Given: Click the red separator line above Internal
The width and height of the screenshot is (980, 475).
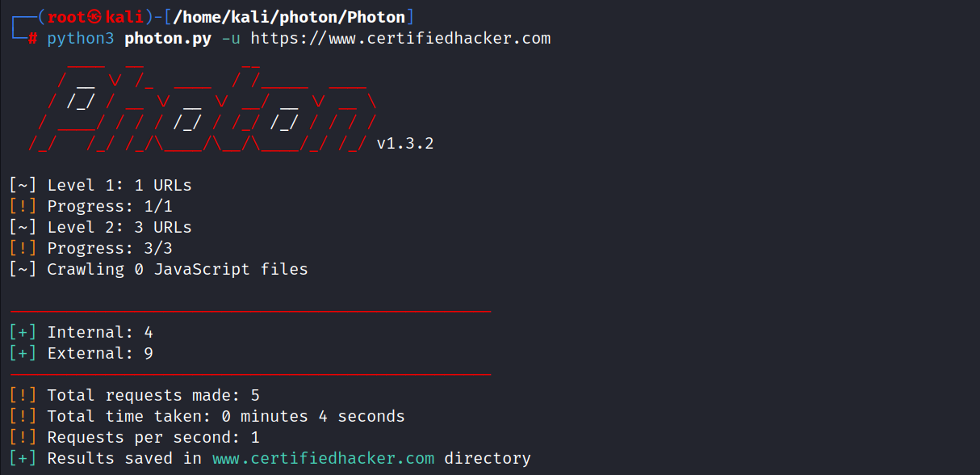Looking at the screenshot, I should (x=250, y=311).
